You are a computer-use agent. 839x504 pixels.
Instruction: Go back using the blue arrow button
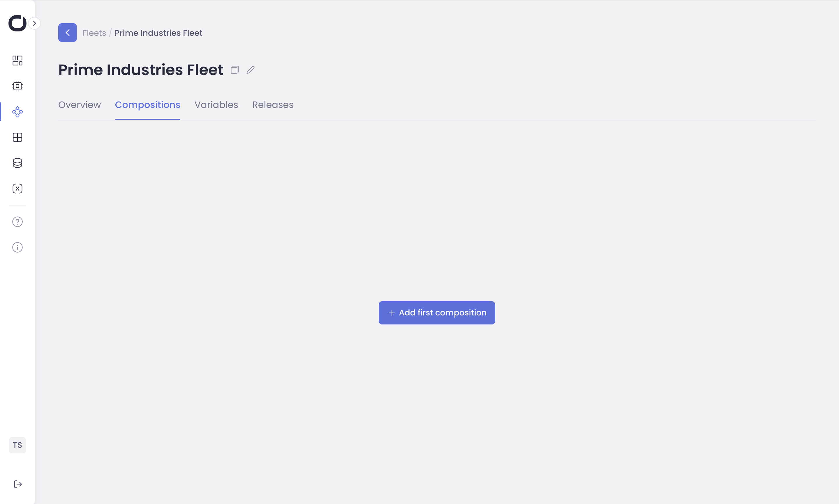coord(67,33)
